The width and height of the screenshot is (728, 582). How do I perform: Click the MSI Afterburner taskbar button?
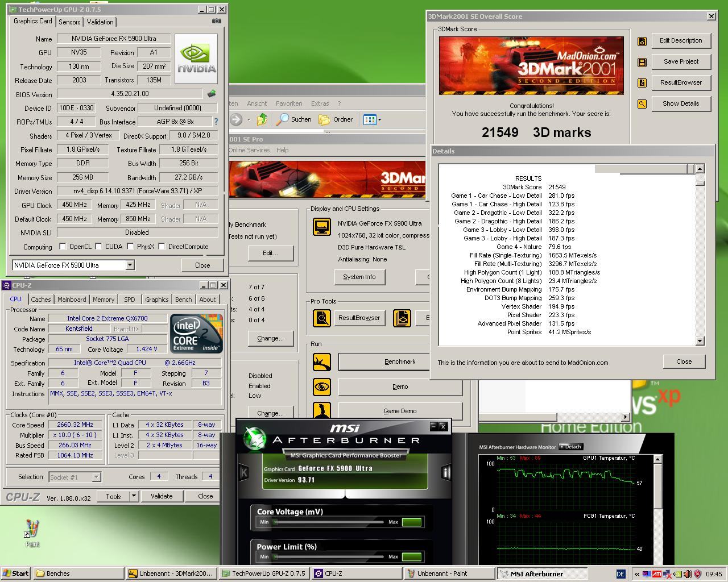click(542, 573)
